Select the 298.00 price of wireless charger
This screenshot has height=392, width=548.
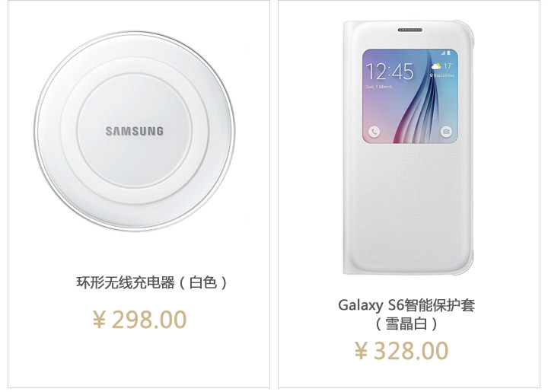tap(149, 320)
